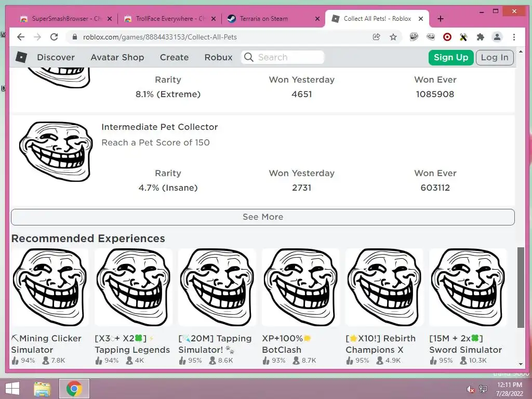Click scrollbar up arrow

click(x=521, y=51)
